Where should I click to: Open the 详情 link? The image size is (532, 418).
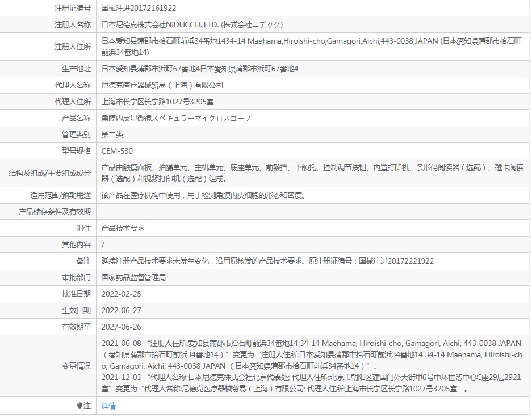point(108,406)
